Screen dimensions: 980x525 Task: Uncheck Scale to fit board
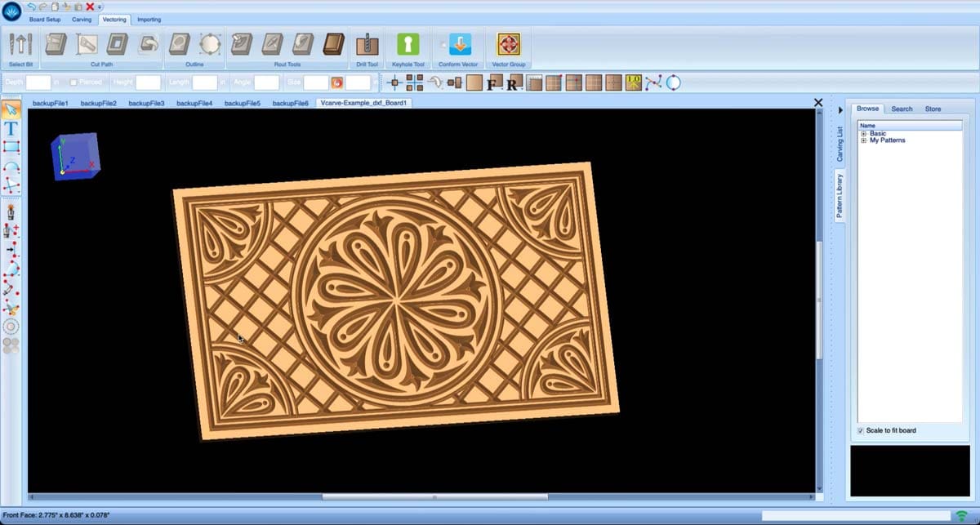[861, 430]
